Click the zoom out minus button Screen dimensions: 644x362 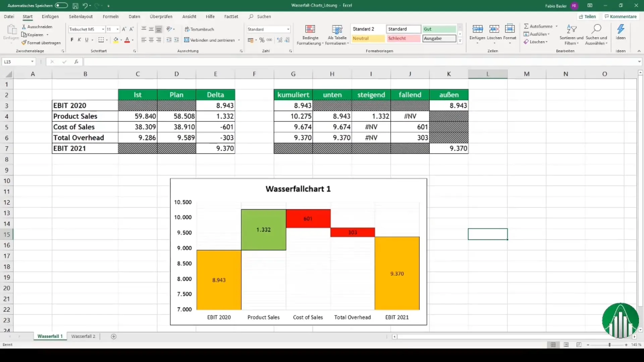pos(588,345)
